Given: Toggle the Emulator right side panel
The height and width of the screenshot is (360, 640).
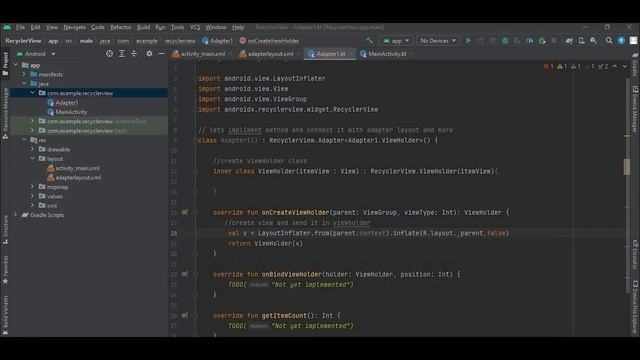Looking at the screenshot, I should [635, 255].
